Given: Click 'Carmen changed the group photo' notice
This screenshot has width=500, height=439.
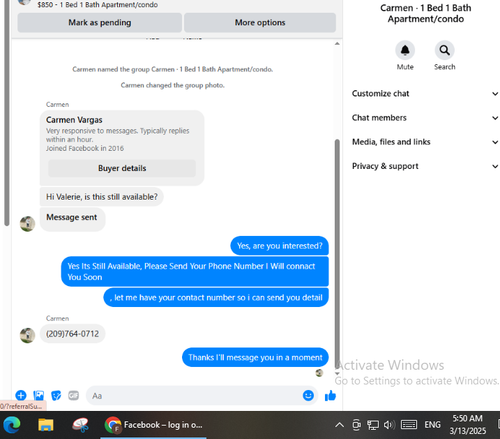Looking at the screenshot, I should (172, 85).
